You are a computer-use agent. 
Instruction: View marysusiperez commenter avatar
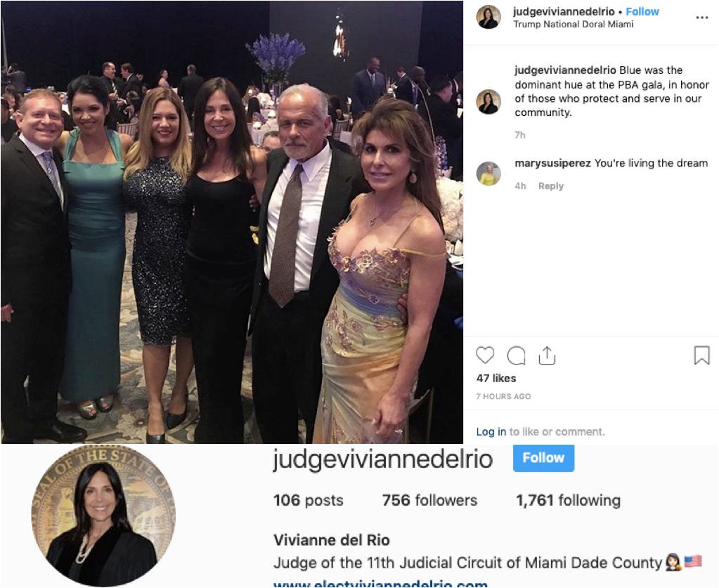(x=488, y=174)
